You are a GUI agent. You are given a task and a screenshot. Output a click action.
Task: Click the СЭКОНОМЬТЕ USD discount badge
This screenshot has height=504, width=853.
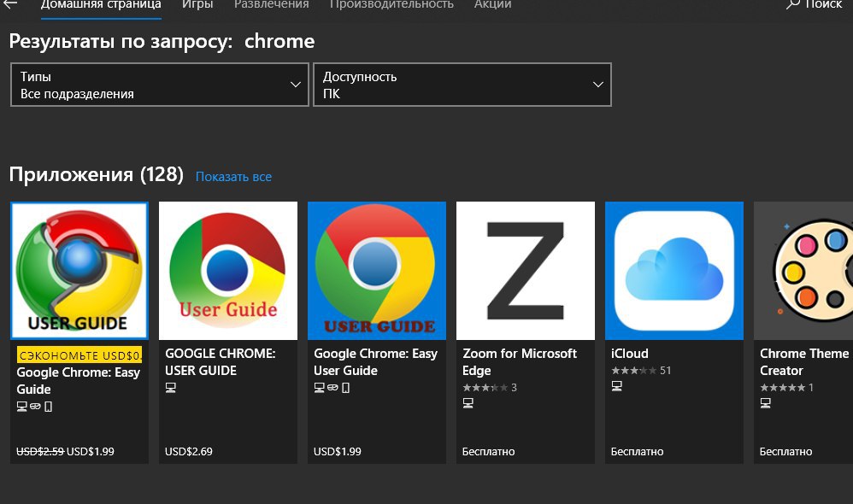click(79, 355)
